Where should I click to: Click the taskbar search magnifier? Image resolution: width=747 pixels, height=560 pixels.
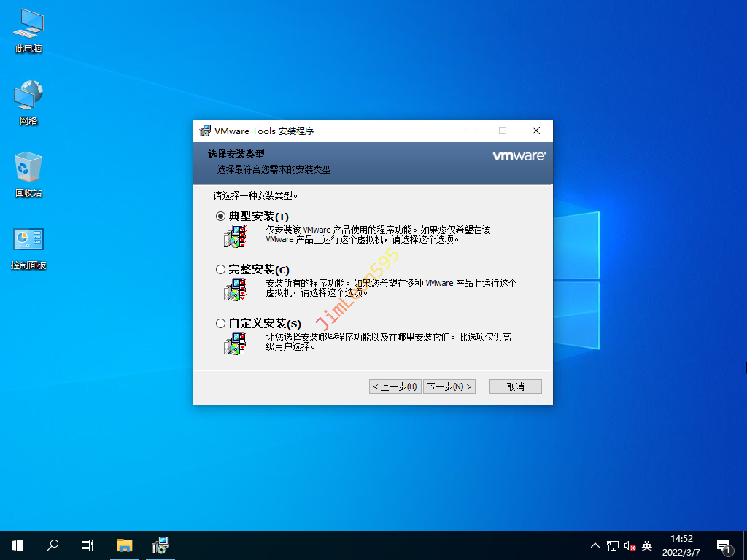pyautogui.click(x=53, y=545)
